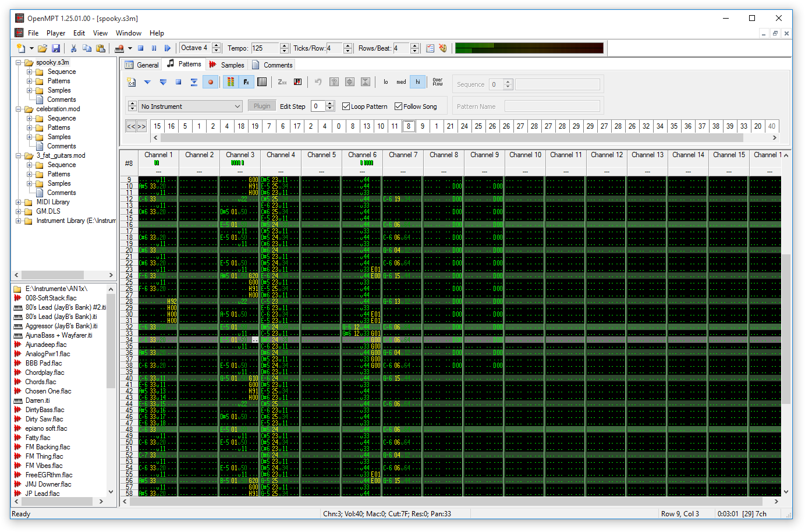Open the chord editor piano icon
Viewport: 805px width, 532px height.
pos(298,82)
